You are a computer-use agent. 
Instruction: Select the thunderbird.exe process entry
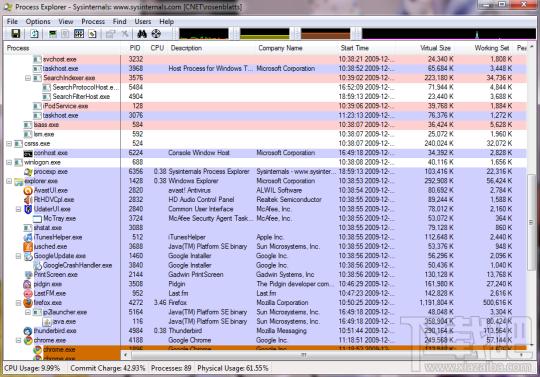[264, 331]
